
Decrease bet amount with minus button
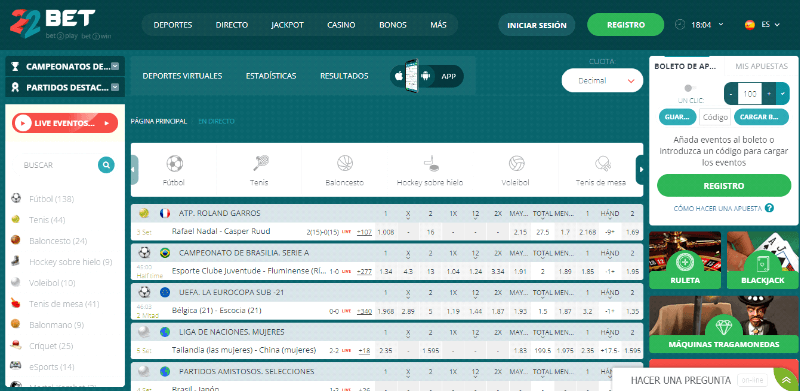coord(731,94)
